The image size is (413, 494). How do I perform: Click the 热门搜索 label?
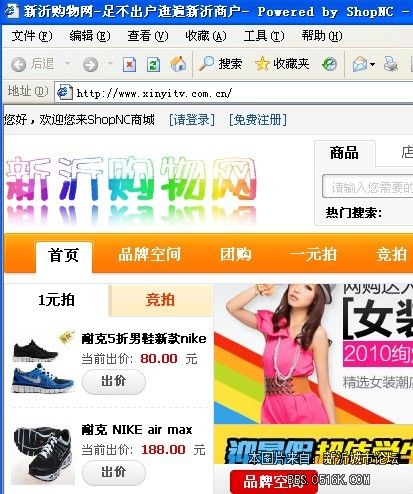point(354,212)
